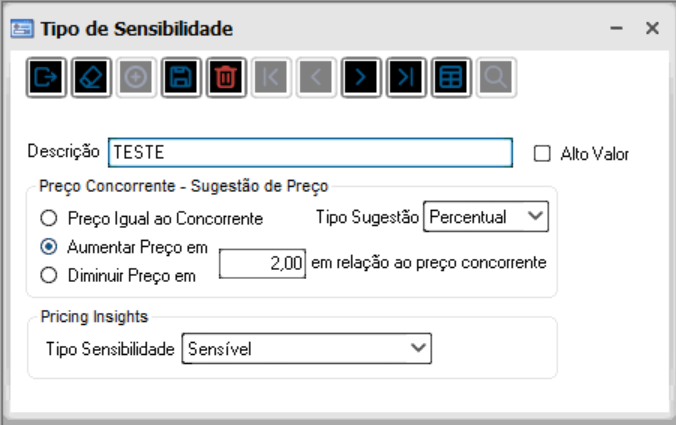Delete the record with the trash icon

[x=225, y=77]
